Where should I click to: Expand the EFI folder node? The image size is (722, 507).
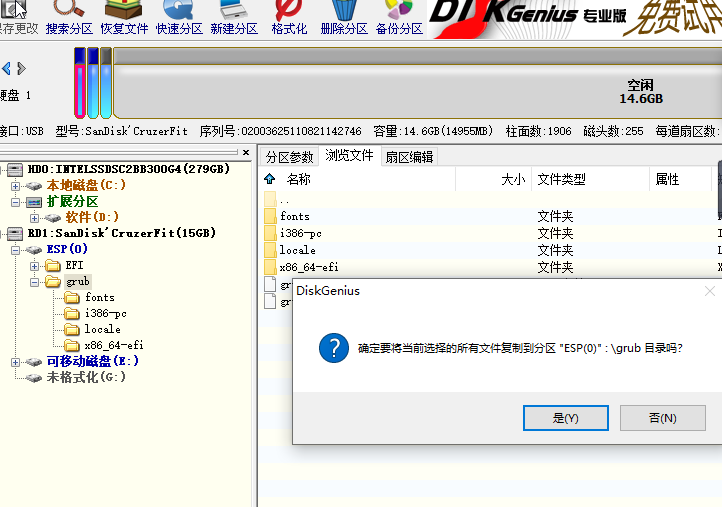35,266
